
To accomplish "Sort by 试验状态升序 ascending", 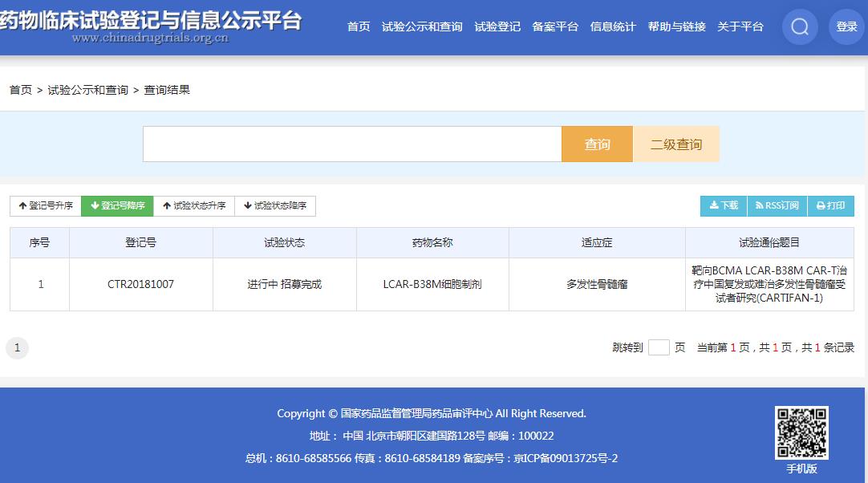I will click(x=194, y=206).
